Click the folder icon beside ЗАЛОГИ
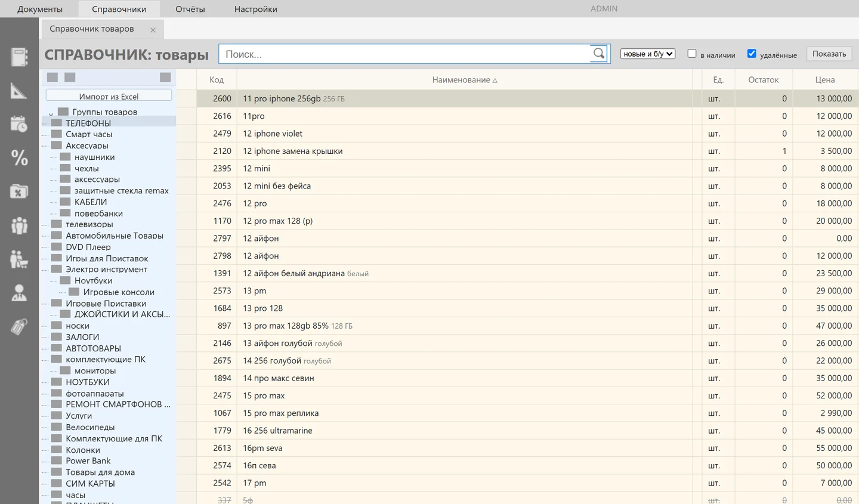The image size is (859, 504). 57,336
